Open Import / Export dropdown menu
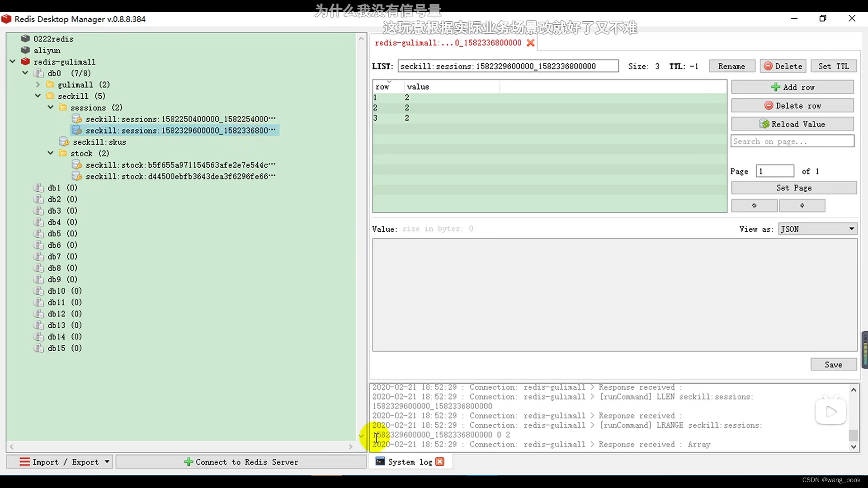The height and width of the screenshot is (488, 868). [x=60, y=462]
